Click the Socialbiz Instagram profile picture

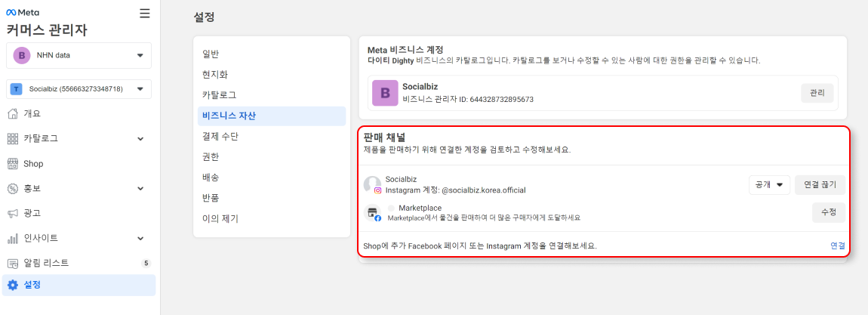click(x=372, y=184)
